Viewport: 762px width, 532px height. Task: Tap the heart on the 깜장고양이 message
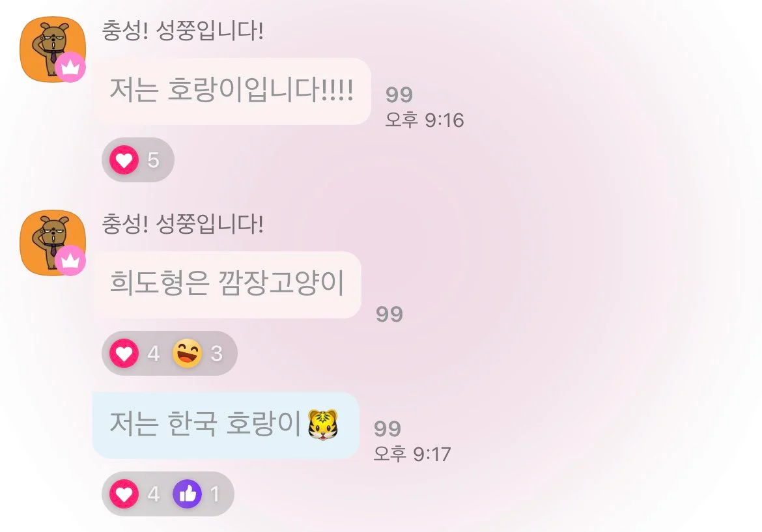124,353
